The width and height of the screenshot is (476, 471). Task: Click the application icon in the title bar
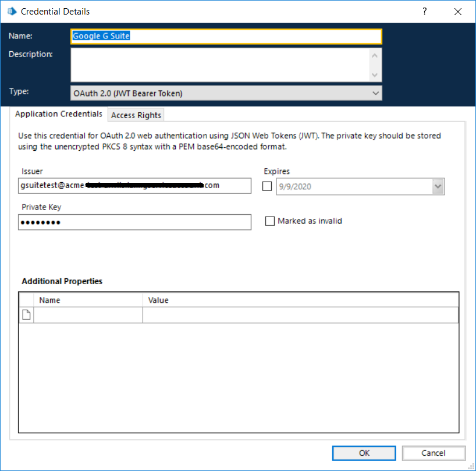(12, 11)
